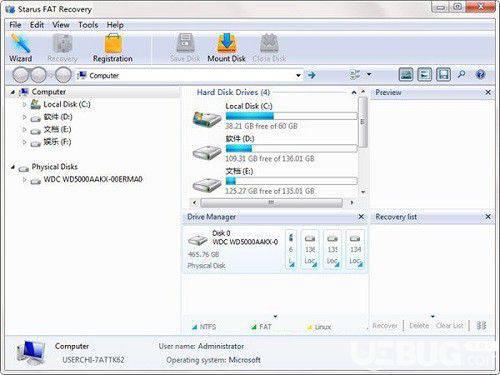Click the third round up navigation button

63,75
